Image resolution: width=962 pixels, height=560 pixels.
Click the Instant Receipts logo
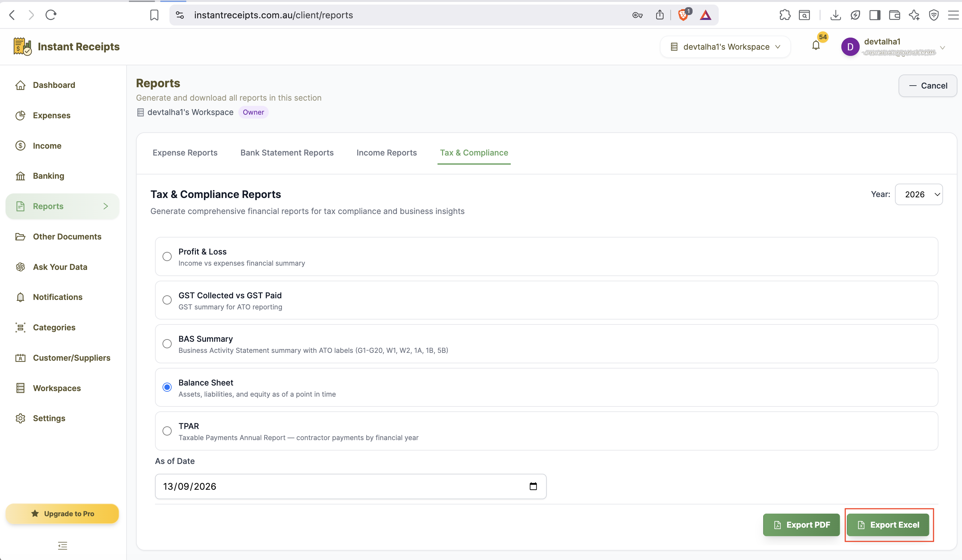click(x=66, y=46)
